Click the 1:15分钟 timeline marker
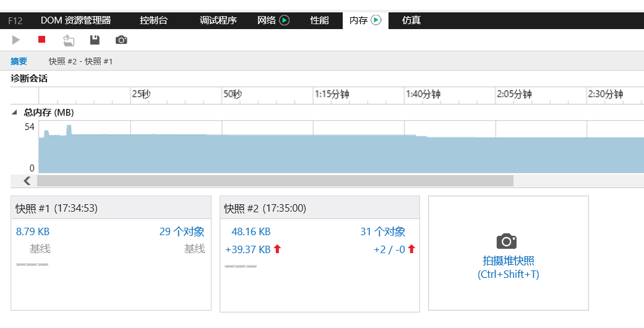 [332, 94]
